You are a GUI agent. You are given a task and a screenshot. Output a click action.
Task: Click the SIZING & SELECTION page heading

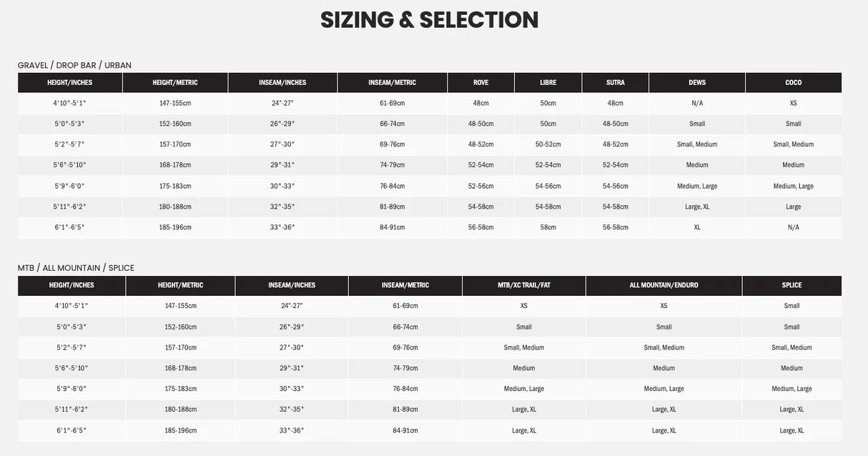[x=429, y=20]
